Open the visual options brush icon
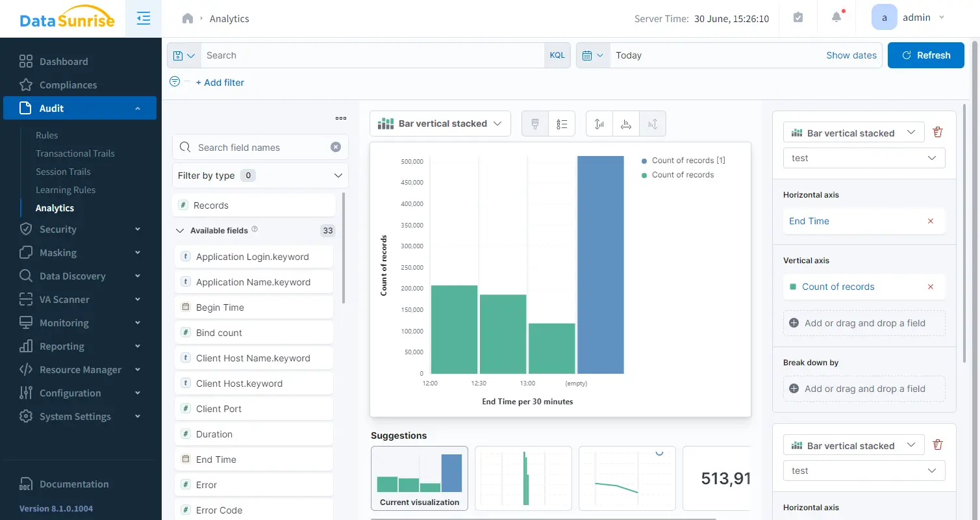This screenshot has height=520, width=980. pyautogui.click(x=535, y=123)
